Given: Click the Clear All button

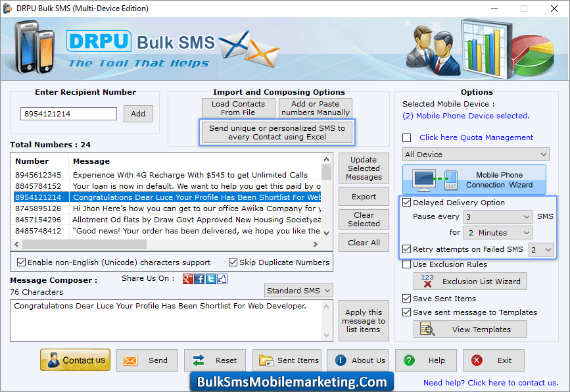Looking at the screenshot, I should (x=364, y=243).
